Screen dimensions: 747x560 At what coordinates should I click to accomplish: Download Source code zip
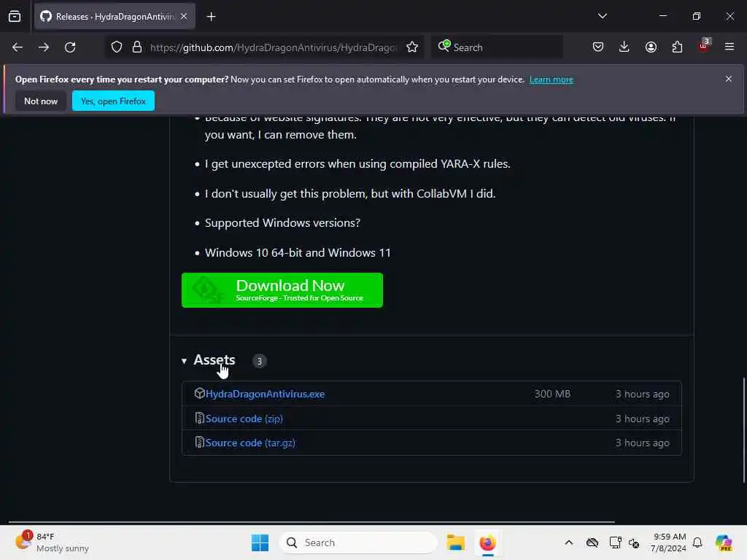tap(244, 419)
